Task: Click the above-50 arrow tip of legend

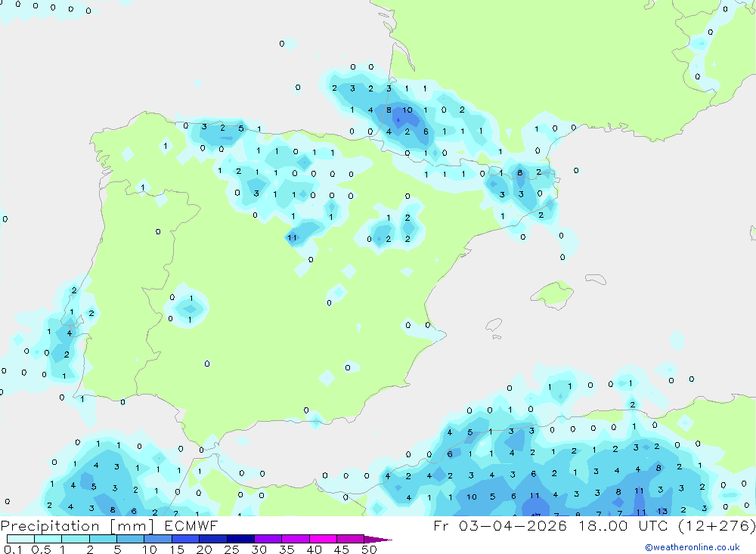Action: coord(378,539)
